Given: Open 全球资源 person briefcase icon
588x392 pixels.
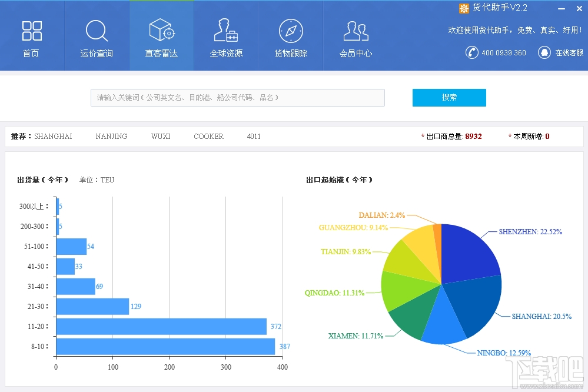Looking at the screenshot, I should [x=226, y=30].
